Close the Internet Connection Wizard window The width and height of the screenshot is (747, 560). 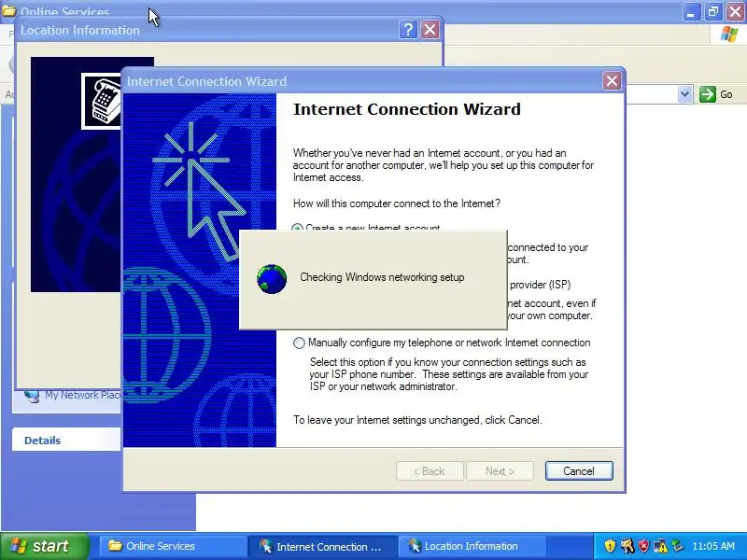[613, 81]
